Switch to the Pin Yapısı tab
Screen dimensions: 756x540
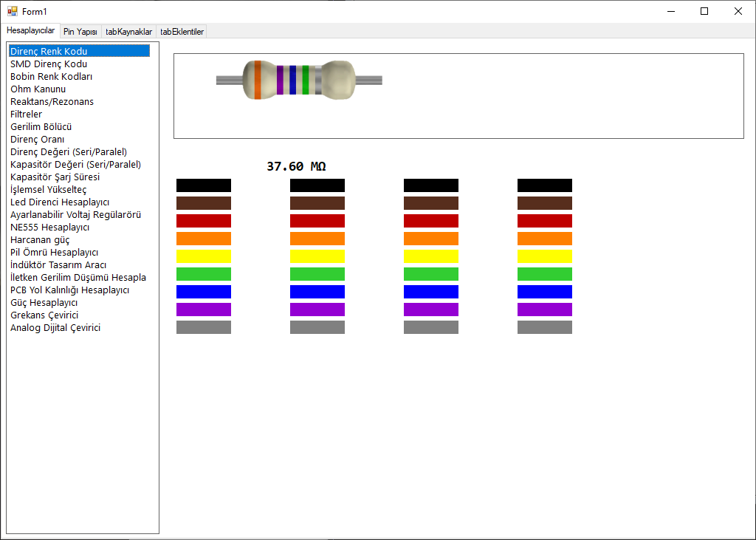point(80,32)
